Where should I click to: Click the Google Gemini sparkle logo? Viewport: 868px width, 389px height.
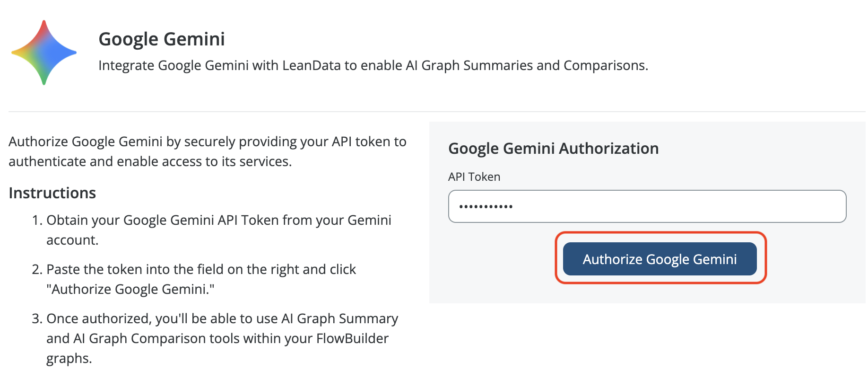click(44, 53)
